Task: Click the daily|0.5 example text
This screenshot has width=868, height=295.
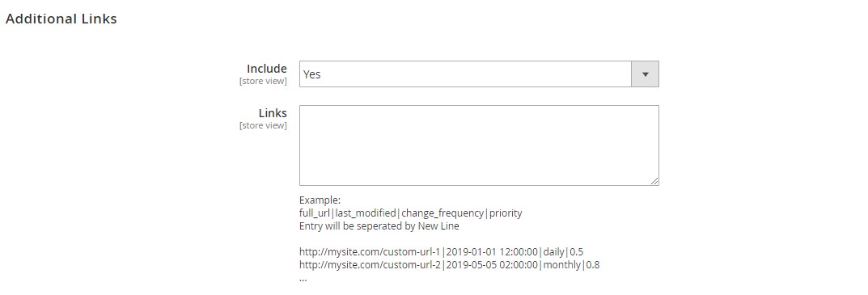Action: (x=563, y=252)
